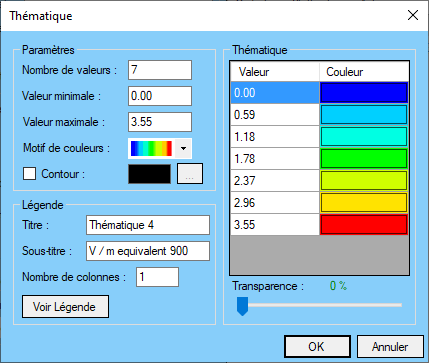The width and height of the screenshot is (429, 363).
Task: Select the 0.59 value cell
Action: (x=275, y=115)
